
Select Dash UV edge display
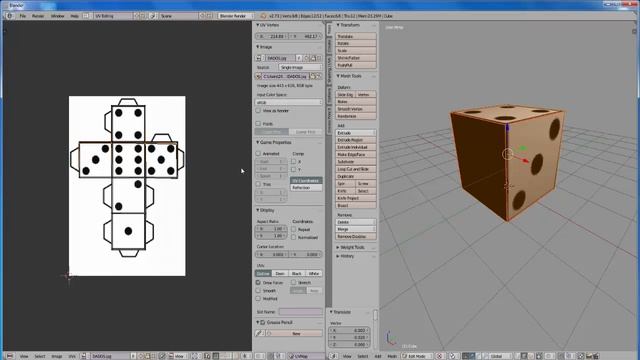click(280, 273)
